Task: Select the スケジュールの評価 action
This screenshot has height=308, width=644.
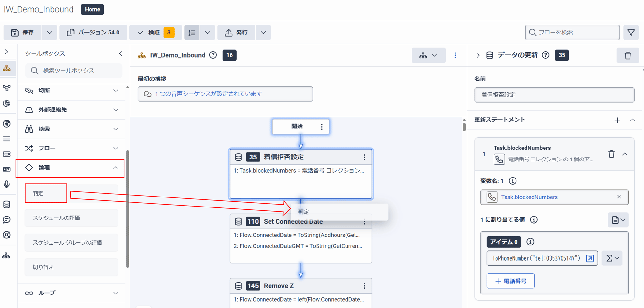Action: [71, 218]
